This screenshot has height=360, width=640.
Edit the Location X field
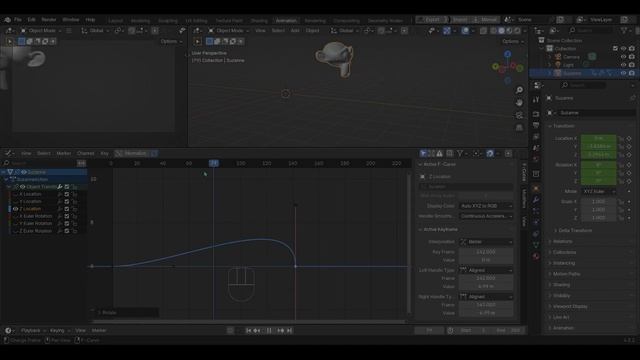coord(598,138)
